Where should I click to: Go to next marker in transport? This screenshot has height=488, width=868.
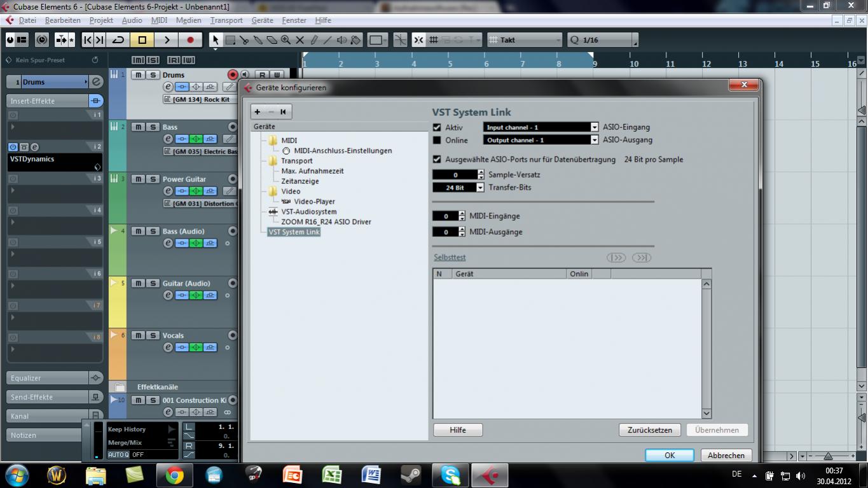click(100, 40)
